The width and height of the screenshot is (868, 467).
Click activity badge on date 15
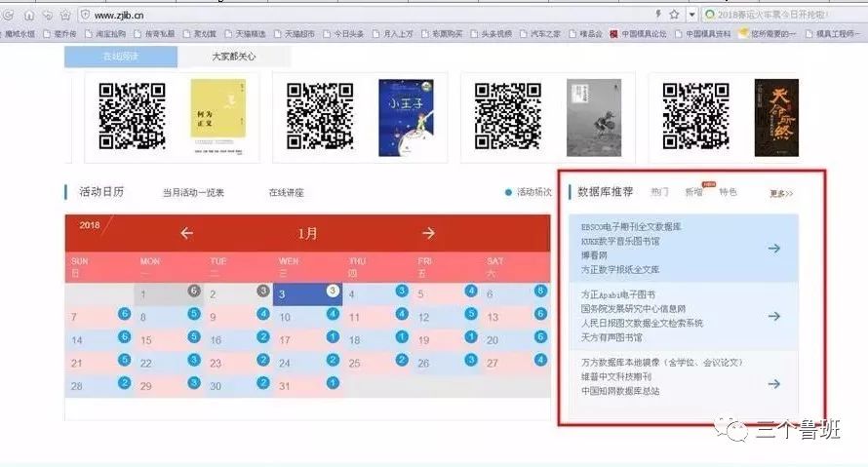(194, 336)
